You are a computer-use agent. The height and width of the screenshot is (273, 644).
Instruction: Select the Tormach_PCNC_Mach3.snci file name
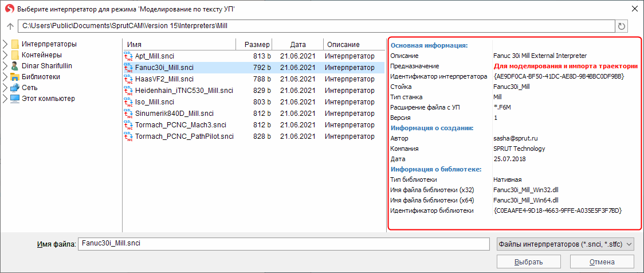coord(180,125)
